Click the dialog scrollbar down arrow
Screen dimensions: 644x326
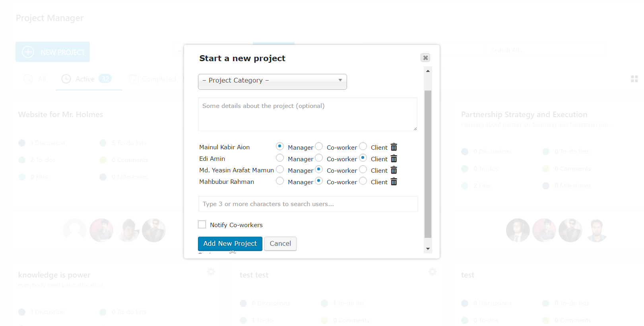[x=428, y=249]
